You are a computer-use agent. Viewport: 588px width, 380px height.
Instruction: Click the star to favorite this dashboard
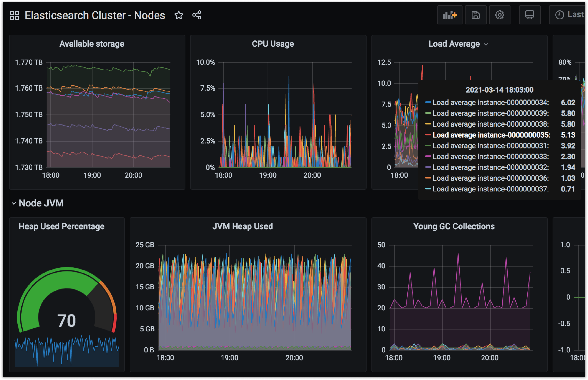click(179, 15)
